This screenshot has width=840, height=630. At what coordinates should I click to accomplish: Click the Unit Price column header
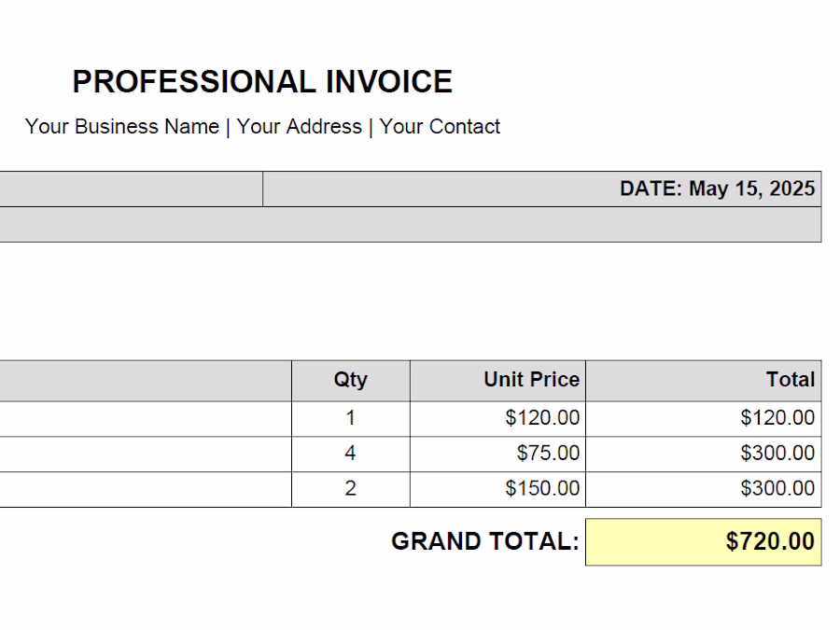497,381
